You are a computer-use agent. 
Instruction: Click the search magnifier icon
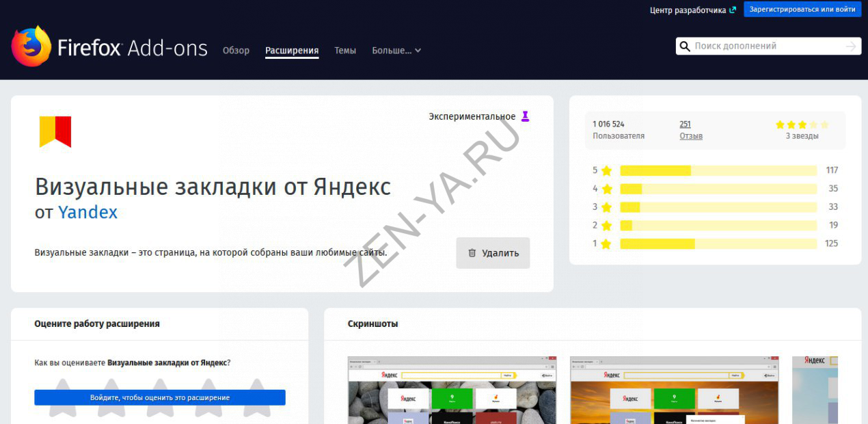(x=684, y=47)
